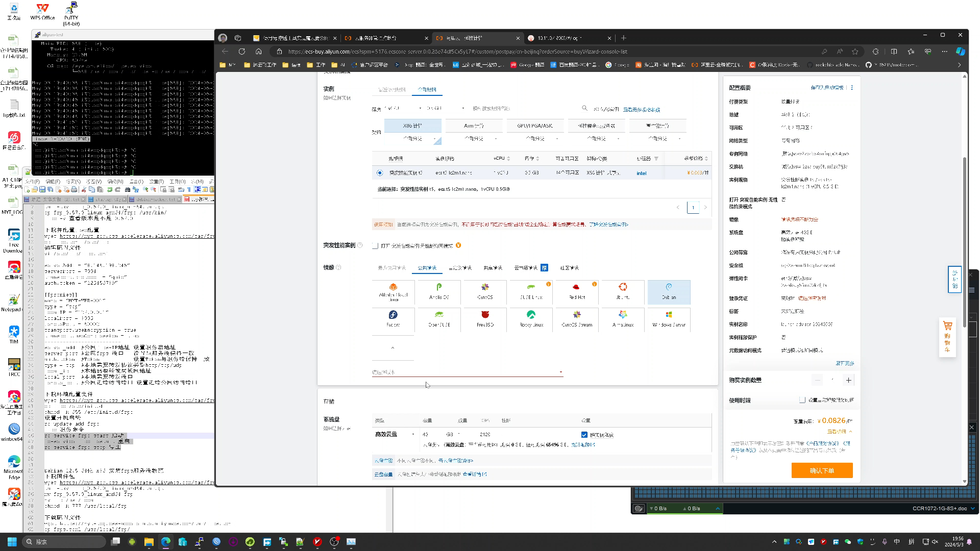Viewport: 980px width, 551px height.
Task: Click the 展开更多 link in summary panel
Action: 845,363
